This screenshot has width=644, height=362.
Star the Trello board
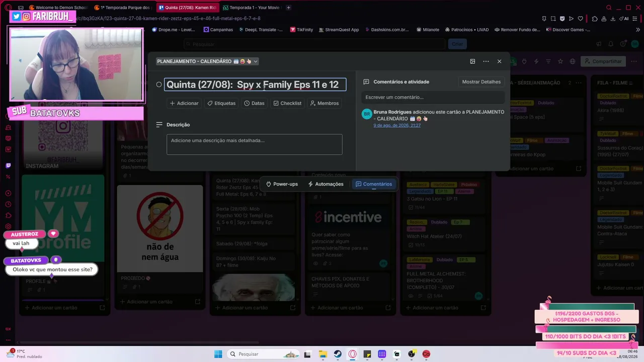[x=560, y=61]
